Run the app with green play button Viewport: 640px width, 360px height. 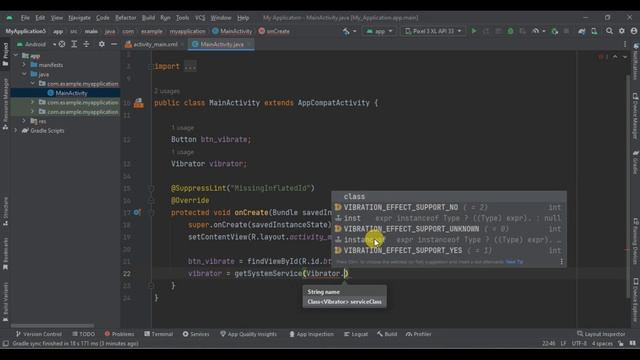pos(474,31)
